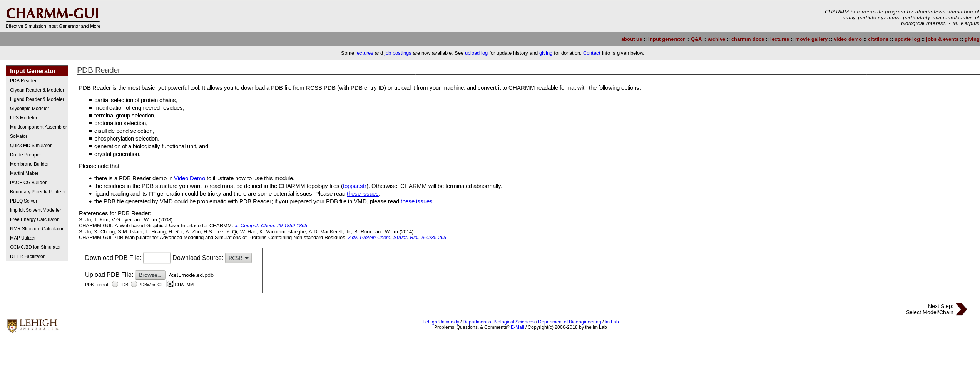Click the giving link in announcement line

click(545, 53)
